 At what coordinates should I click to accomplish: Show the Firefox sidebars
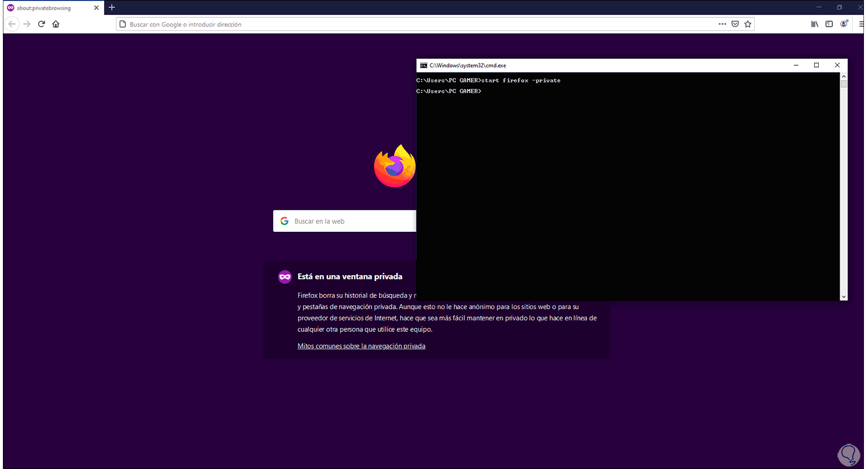click(829, 24)
